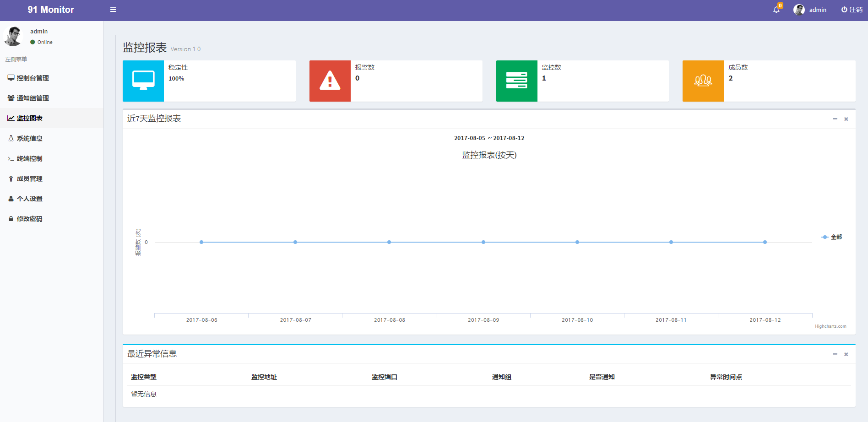Click the terminal prompt icon beside 终端控制
868x422 pixels.
click(11, 158)
